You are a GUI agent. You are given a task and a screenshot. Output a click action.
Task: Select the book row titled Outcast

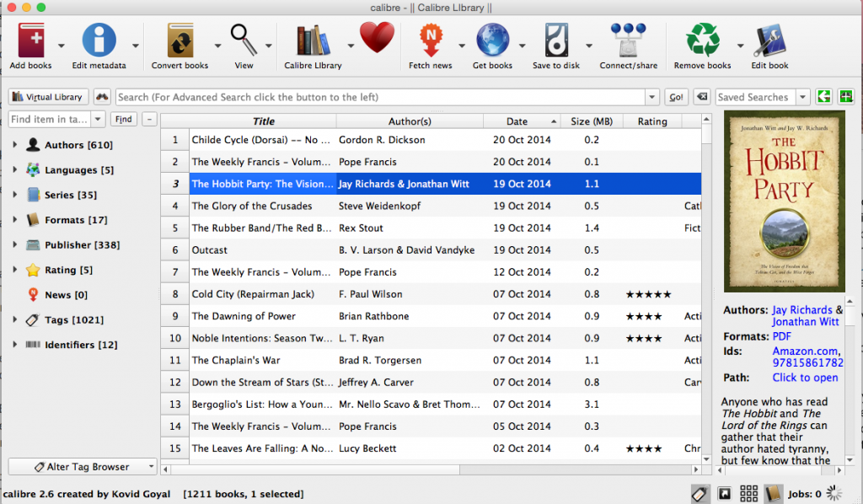(431, 249)
